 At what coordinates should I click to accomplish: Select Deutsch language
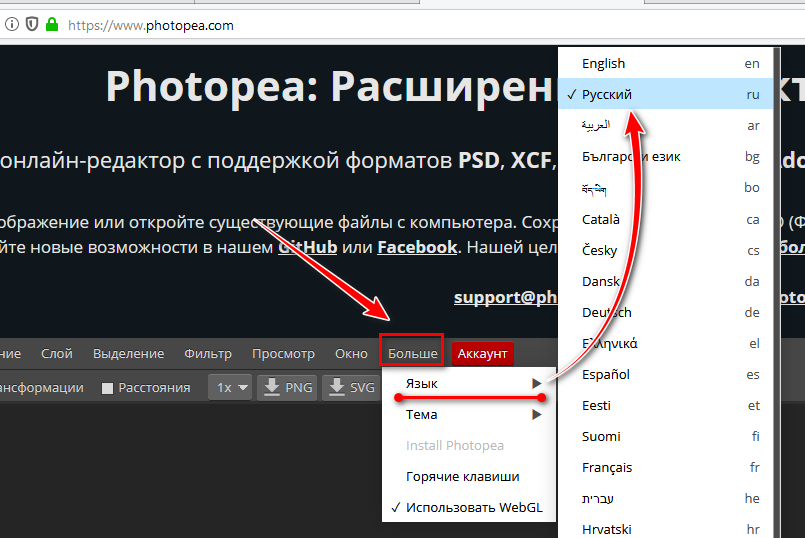666,312
